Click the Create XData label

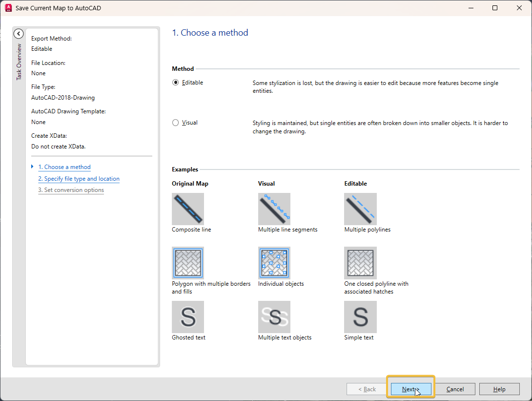(x=49, y=136)
